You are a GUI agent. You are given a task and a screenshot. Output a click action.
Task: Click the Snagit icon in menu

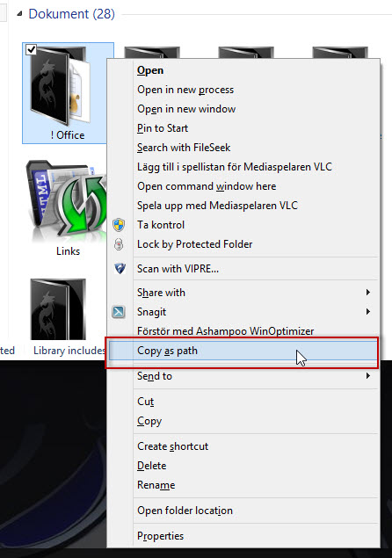[118, 312]
